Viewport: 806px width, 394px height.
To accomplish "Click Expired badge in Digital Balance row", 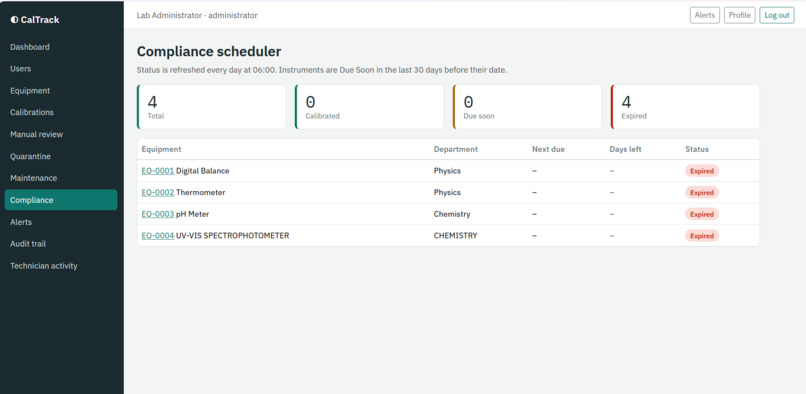I will [x=702, y=171].
